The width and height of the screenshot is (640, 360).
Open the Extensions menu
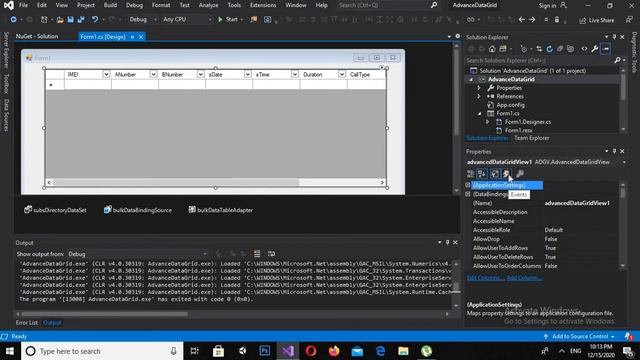coord(263,5)
